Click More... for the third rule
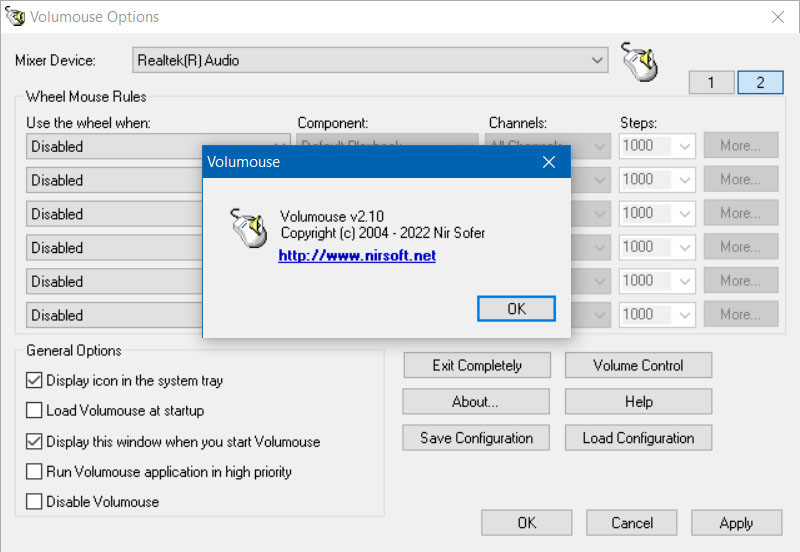 click(741, 213)
